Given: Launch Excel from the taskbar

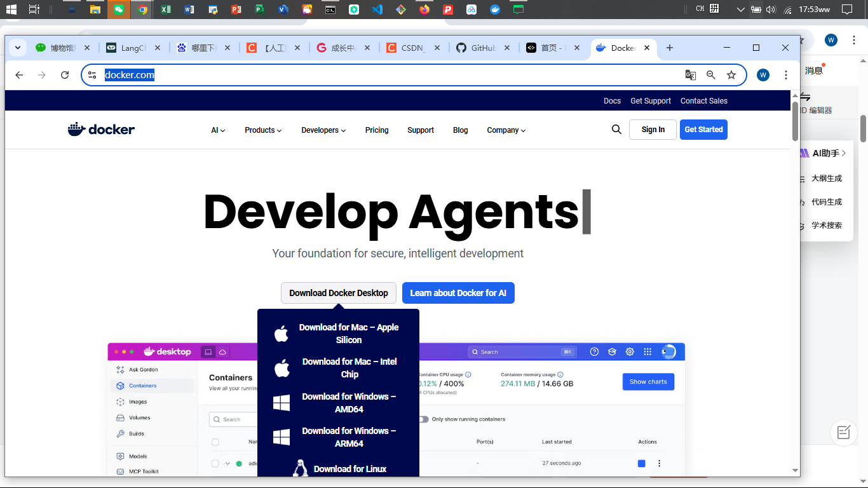Looking at the screenshot, I should (166, 10).
